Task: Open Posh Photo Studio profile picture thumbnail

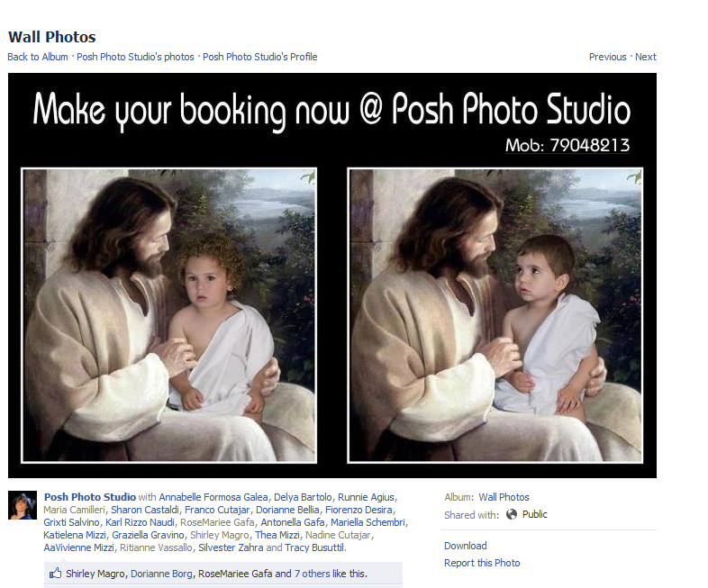Action: click(23, 505)
